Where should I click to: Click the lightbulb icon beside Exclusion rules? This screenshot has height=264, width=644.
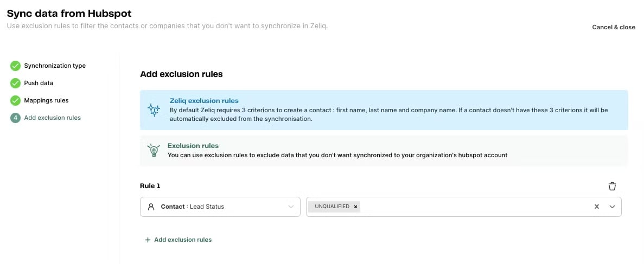154,150
